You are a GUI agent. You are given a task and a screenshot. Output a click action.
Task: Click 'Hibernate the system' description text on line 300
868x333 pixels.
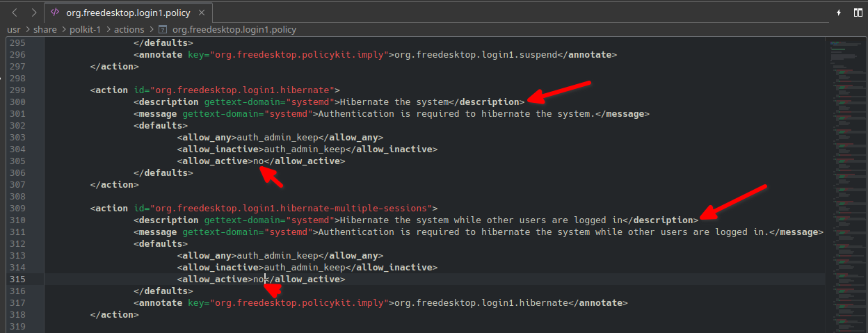394,101
